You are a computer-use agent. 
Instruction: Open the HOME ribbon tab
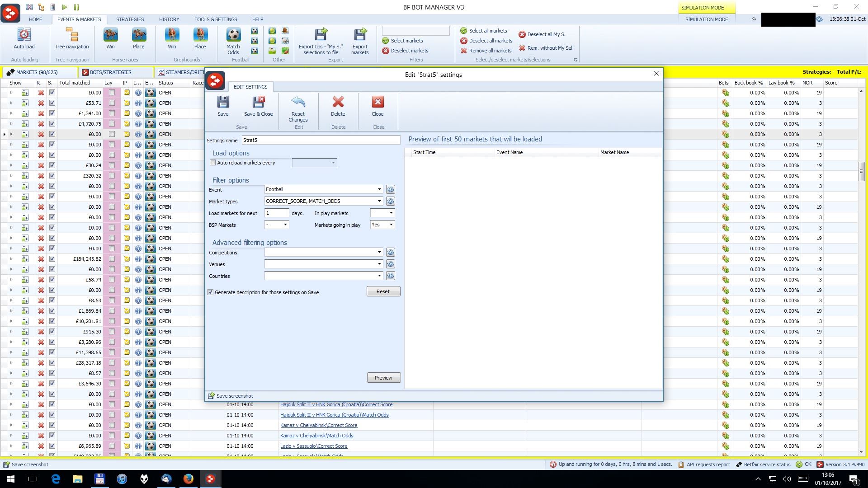coord(35,19)
